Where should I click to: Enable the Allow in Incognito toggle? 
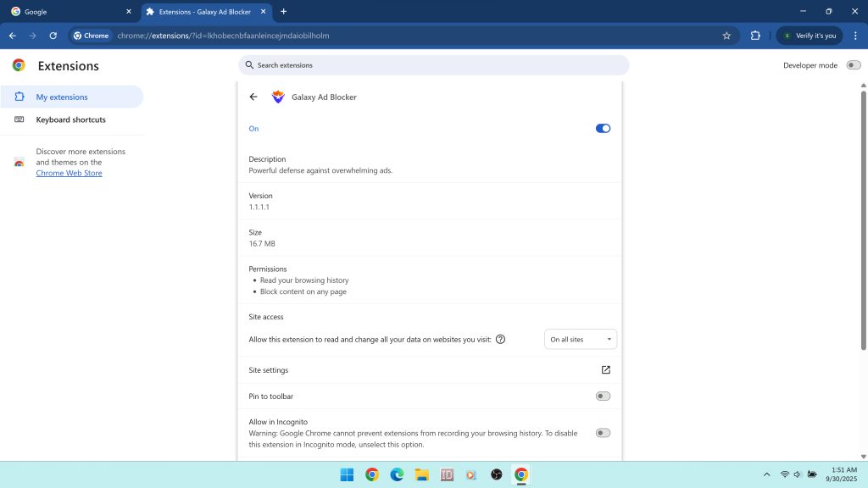coord(603,432)
